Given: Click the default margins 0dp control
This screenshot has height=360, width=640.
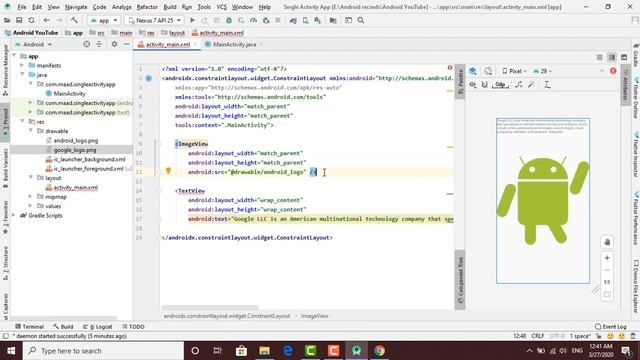Looking at the screenshot, I should coord(500,84).
